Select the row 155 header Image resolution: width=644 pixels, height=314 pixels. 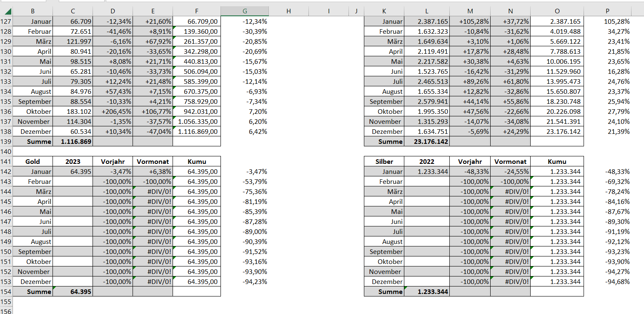6,302
